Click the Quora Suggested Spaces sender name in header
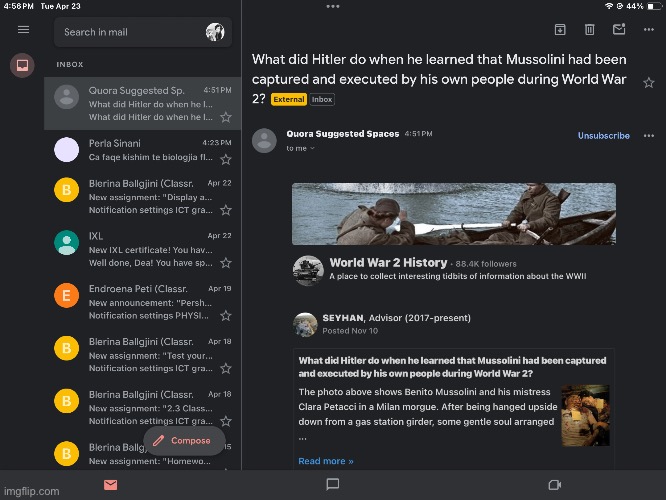 click(343, 134)
